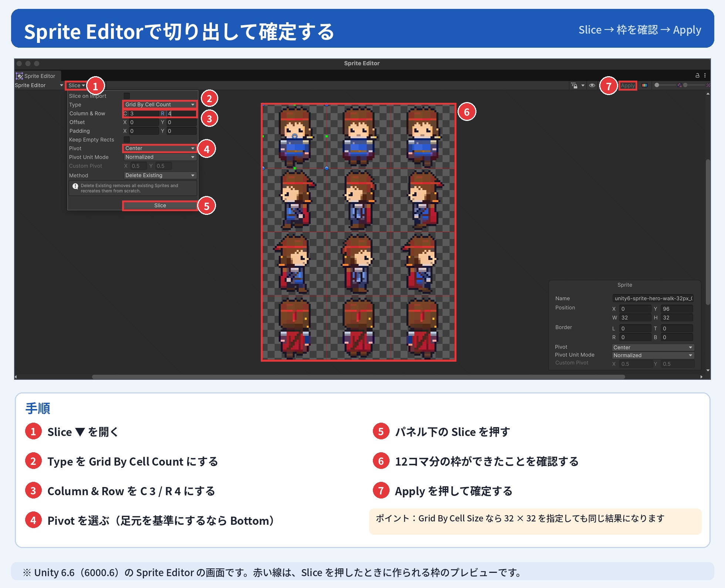
Task: Click the Row count field R
Action: (x=181, y=114)
